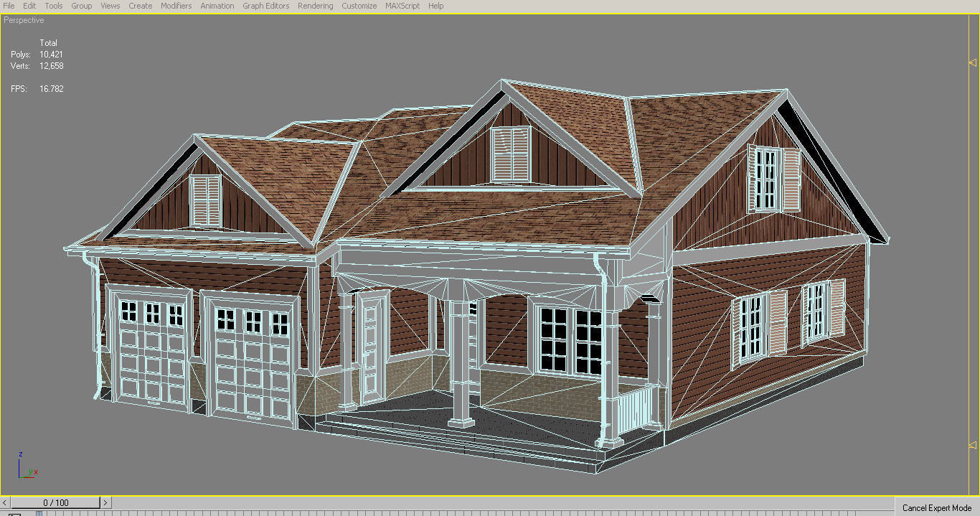Open the Graph Editors menu
980x516 pixels.
(x=266, y=6)
